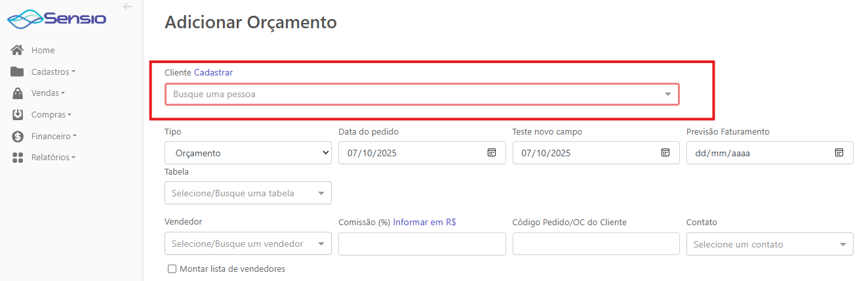Viewport: 868px width, 281px height.
Task: Open calendar picker for Data do pedido
Action: pyautogui.click(x=492, y=152)
